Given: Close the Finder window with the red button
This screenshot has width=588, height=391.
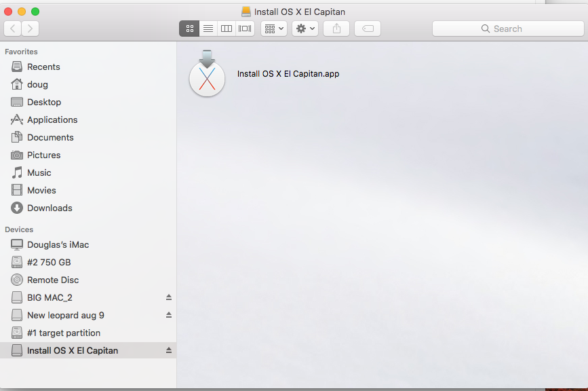Looking at the screenshot, I should 8,12.
